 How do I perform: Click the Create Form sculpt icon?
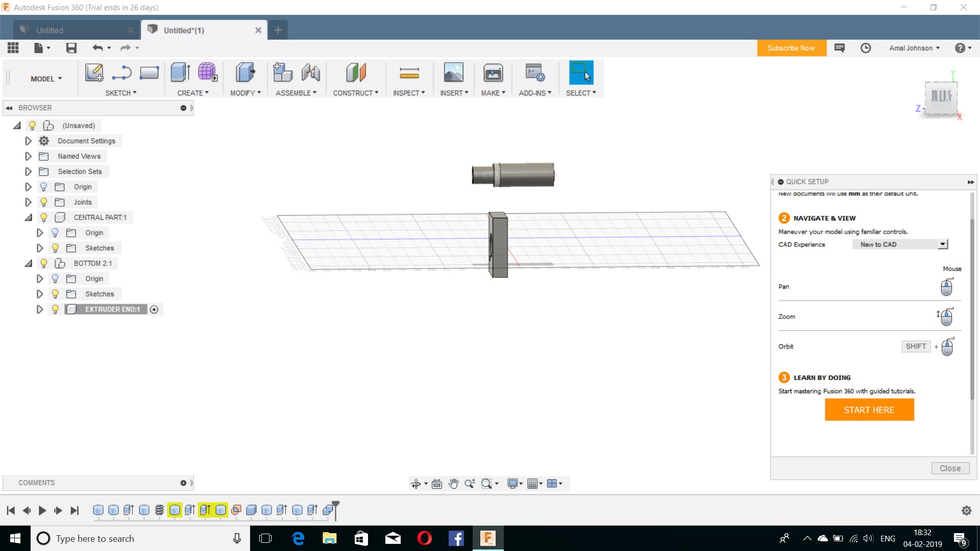coord(207,73)
